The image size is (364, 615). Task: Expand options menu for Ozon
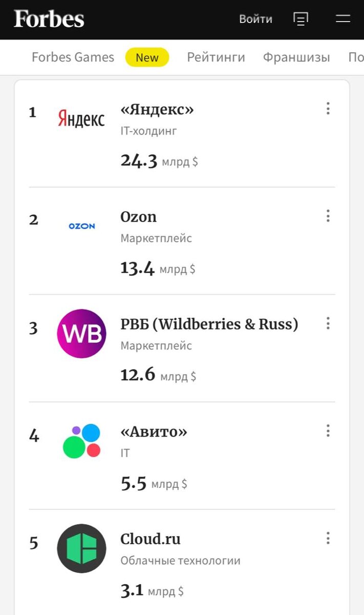pyautogui.click(x=328, y=216)
